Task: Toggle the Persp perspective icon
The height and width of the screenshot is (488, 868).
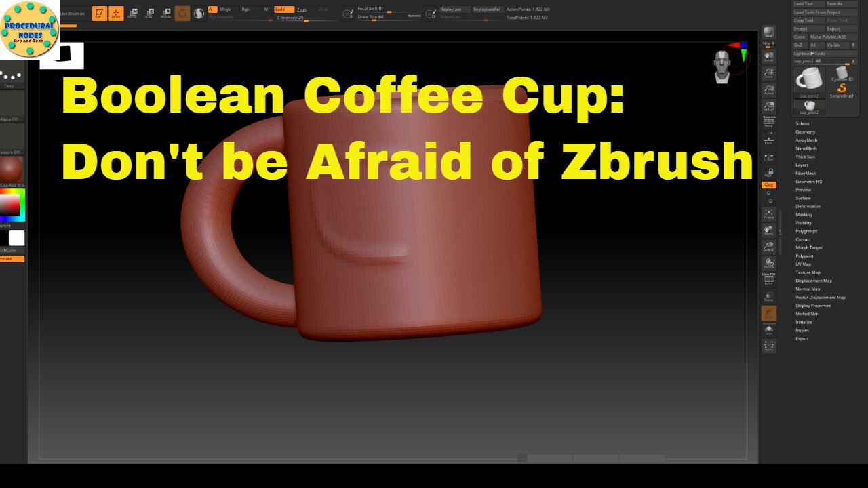Action: [768, 123]
